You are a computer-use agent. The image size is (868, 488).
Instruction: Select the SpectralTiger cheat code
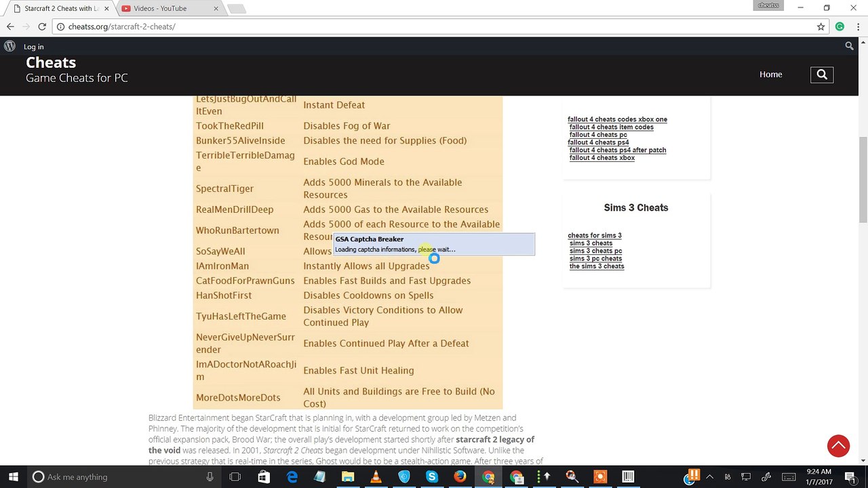tap(225, 188)
